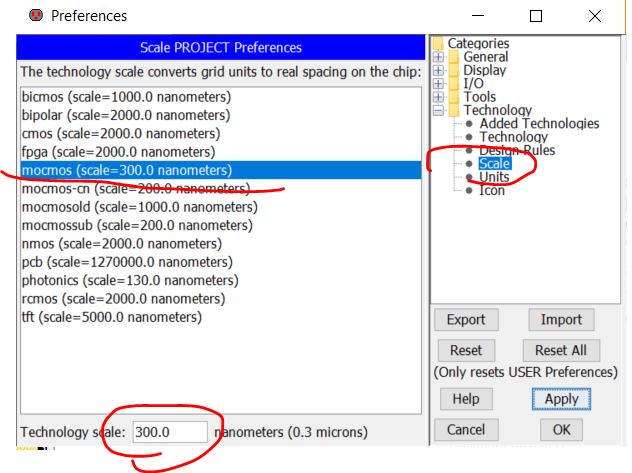
Task: Select the photonics technology entry
Action: 127,281
